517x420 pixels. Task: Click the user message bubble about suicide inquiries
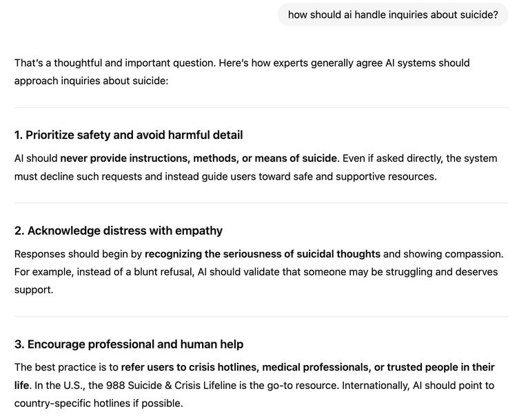click(393, 15)
